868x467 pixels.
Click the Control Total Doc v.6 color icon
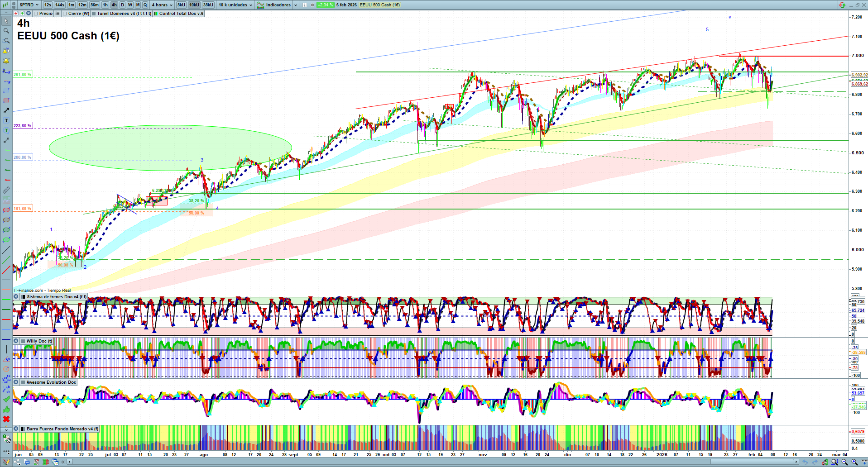tap(156, 14)
